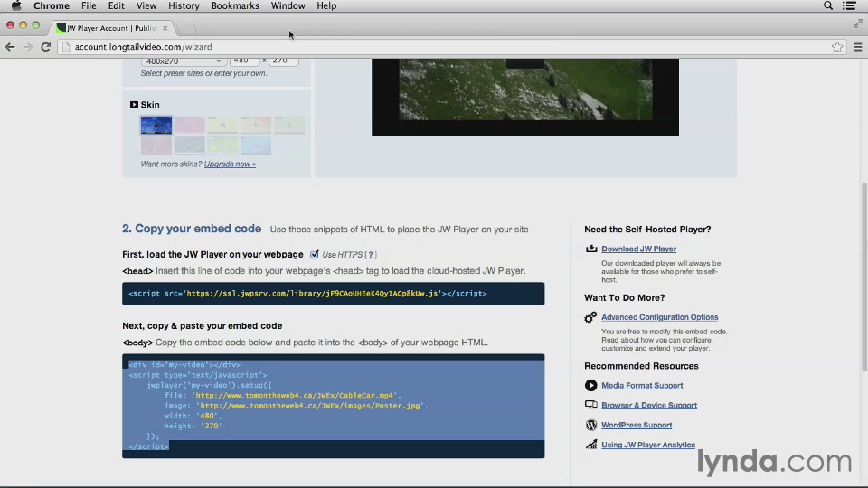Click the body embed code block

tap(334, 406)
